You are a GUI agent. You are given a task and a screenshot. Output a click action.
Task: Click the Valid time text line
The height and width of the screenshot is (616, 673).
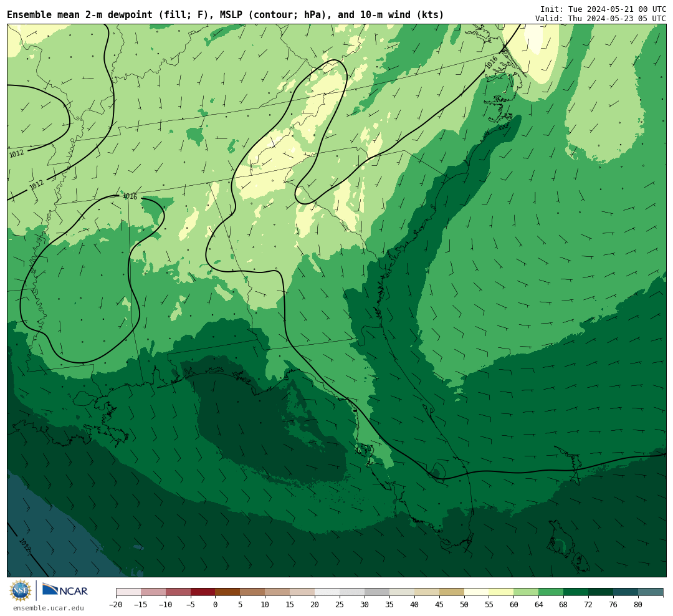[x=601, y=19]
